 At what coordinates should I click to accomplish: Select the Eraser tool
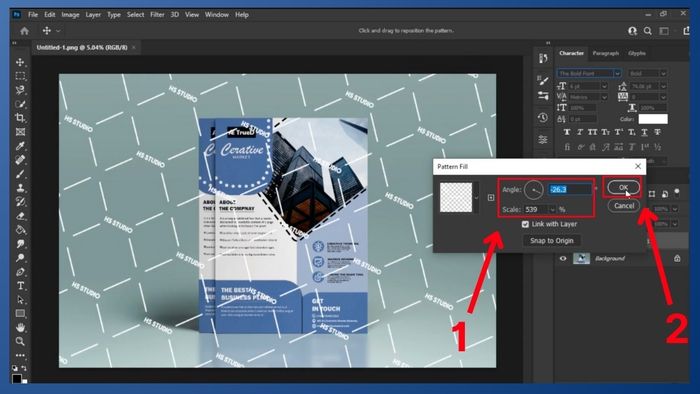pos(20,216)
